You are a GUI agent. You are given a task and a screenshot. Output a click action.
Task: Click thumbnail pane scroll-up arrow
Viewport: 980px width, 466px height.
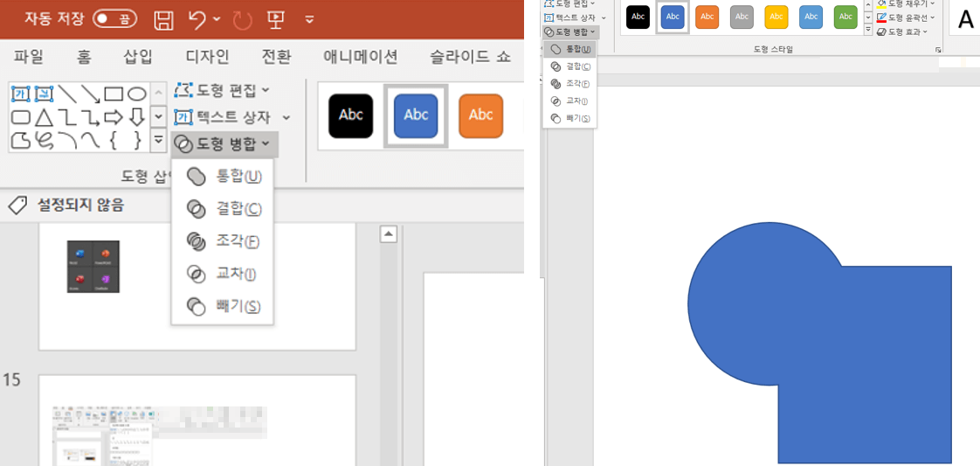pos(388,234)
